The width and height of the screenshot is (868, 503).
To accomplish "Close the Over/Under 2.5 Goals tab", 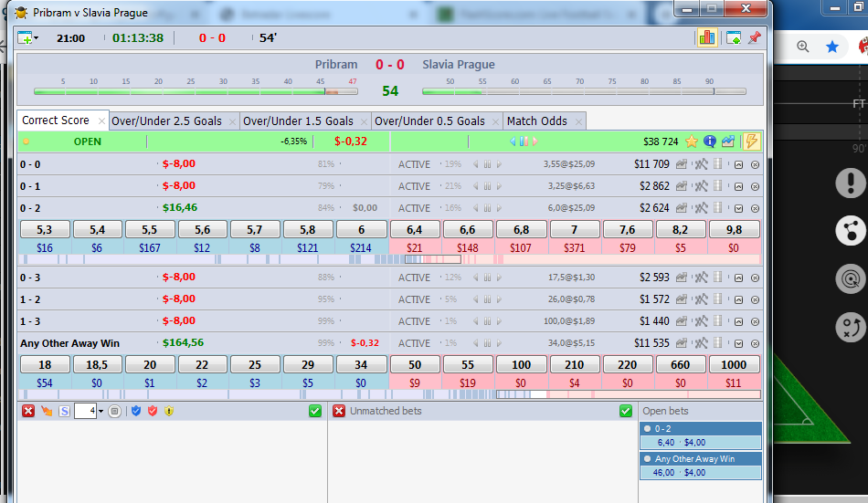I will (x=232, y=121).
